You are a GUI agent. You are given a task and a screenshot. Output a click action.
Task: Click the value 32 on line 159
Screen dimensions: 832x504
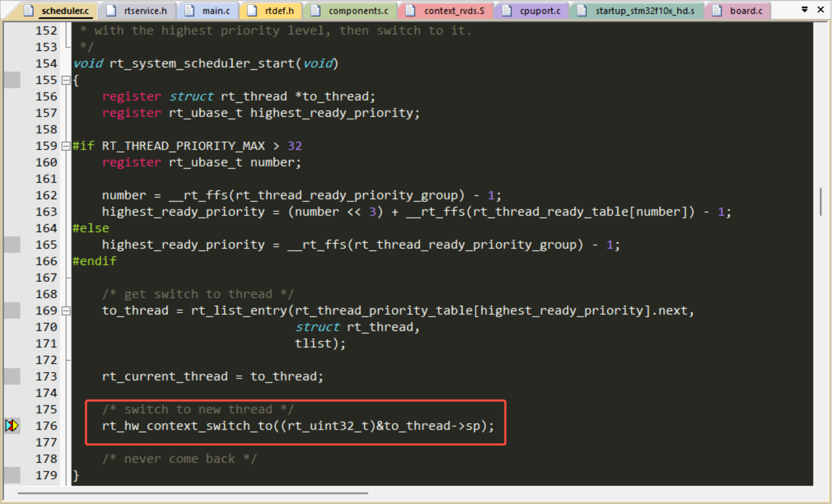pos(295,146)
